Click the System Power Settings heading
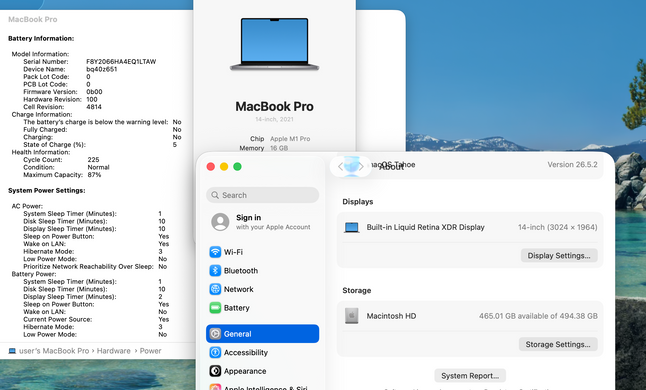 coord(47,190)
